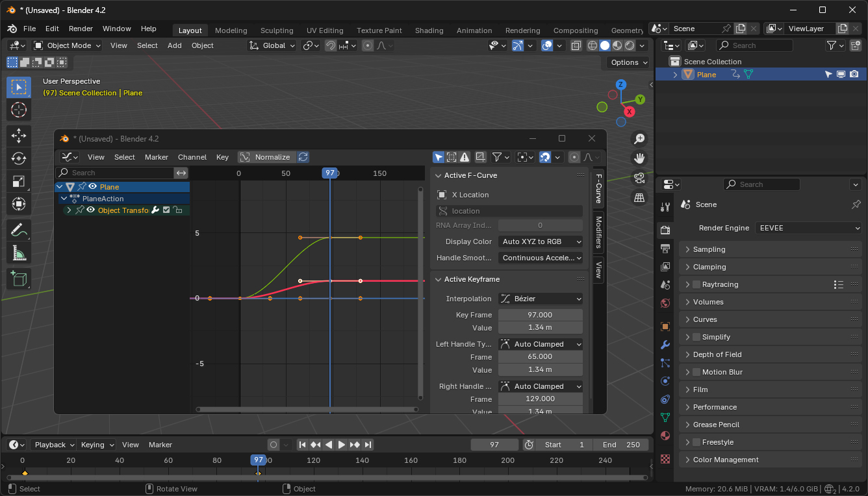The width and height of the screenshot is (868, 496).
Task: Open the Channel menu in Graph Editor
Action: [x=192, y=157]
